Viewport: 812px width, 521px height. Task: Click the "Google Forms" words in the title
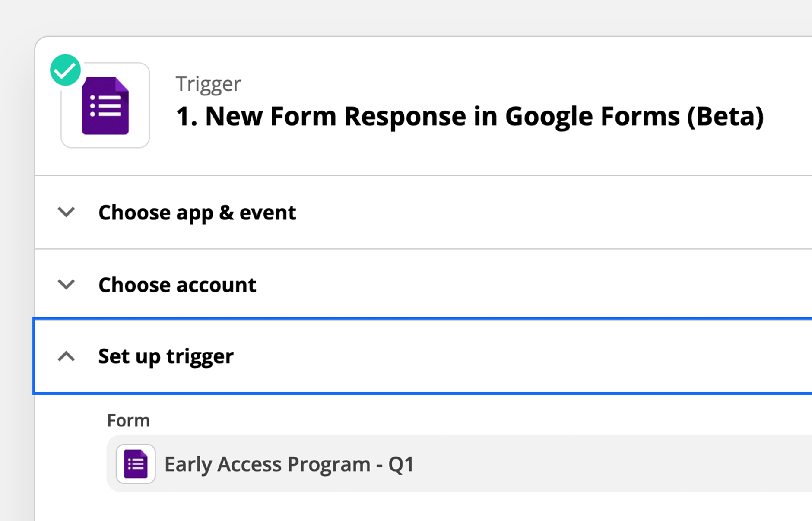click(593, 117)
